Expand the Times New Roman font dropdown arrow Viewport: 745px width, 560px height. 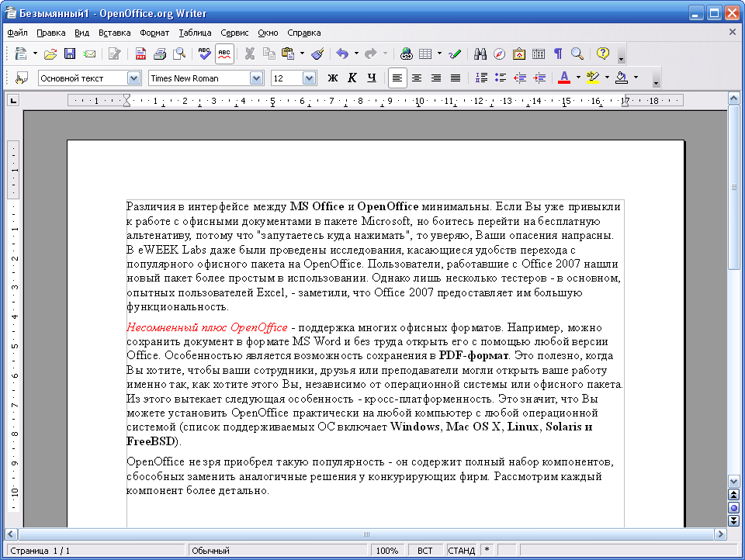[x=257, y=78]
